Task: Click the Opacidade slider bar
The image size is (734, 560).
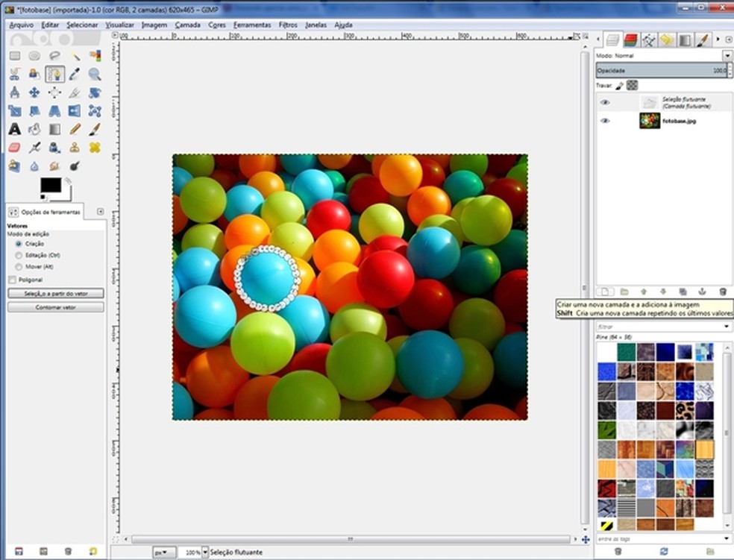Action: (x=660, y=70)
